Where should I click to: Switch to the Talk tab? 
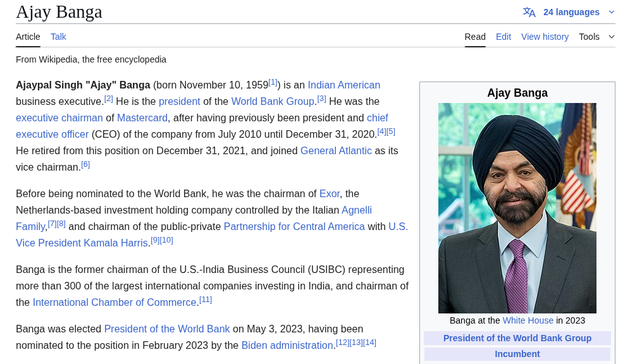point(58,37)
